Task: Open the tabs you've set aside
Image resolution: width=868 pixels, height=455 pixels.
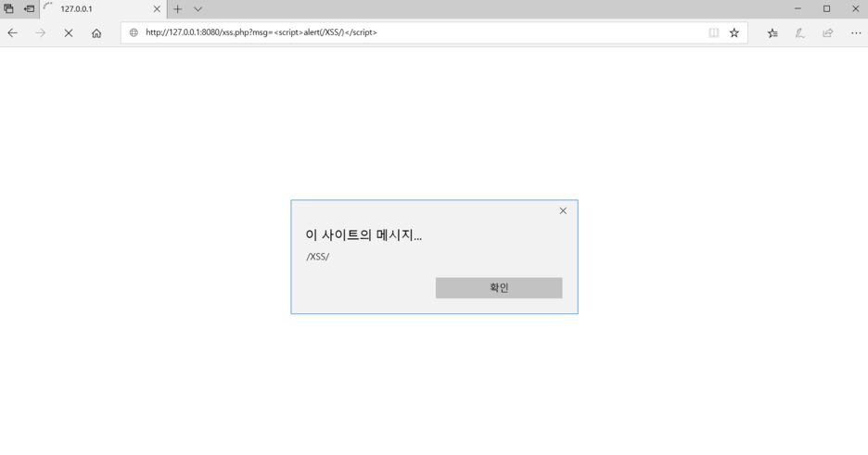Action: pos(9,9)
